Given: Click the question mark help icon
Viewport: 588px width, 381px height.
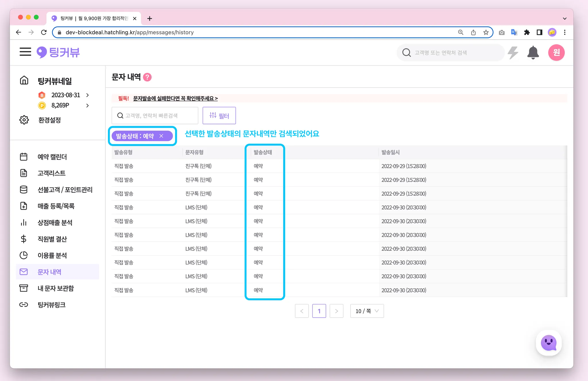Looking at the screenshot, I should point(147,77).
